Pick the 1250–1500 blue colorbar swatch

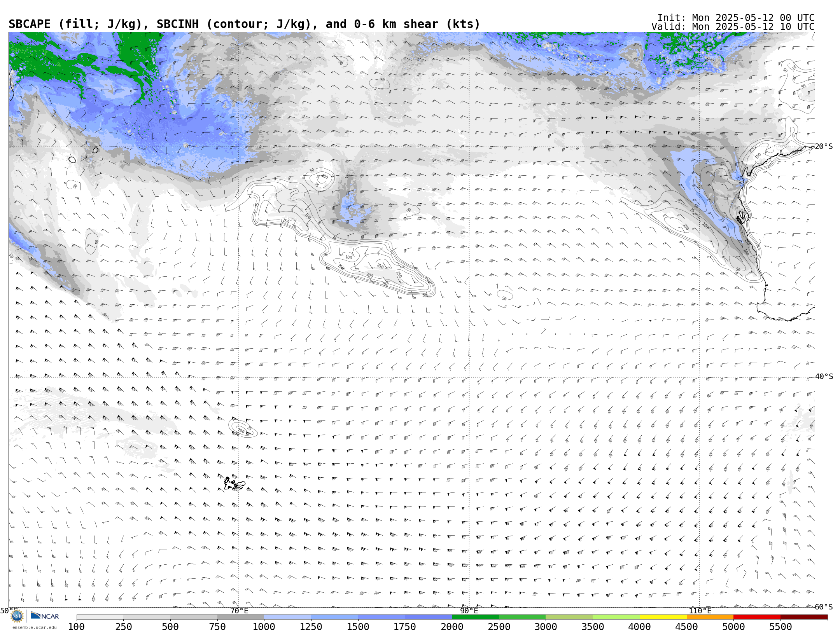point(334,617)
